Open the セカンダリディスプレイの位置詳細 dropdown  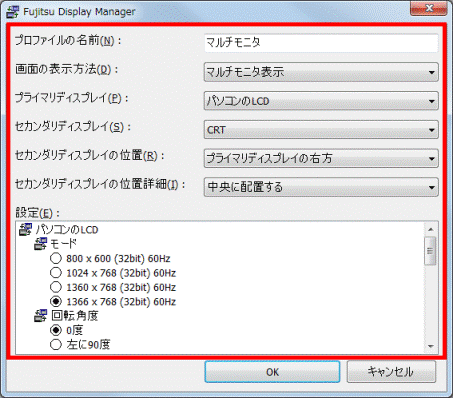(x=321, y=187)
